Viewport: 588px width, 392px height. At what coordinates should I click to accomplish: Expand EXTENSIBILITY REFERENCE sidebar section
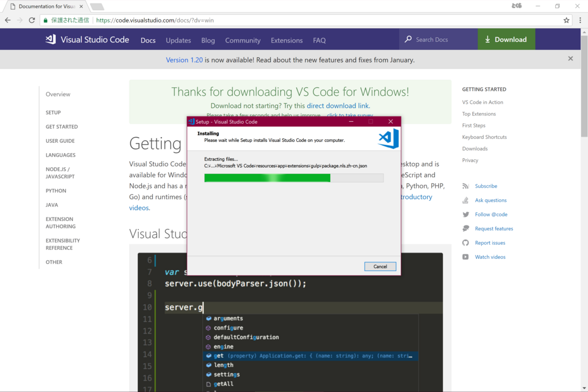point(63,244)
